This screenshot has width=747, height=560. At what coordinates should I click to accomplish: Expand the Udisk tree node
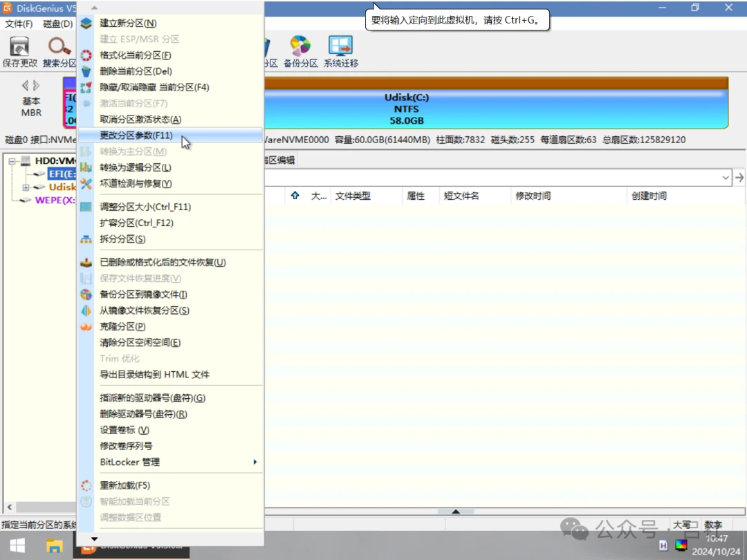[26, 187]
